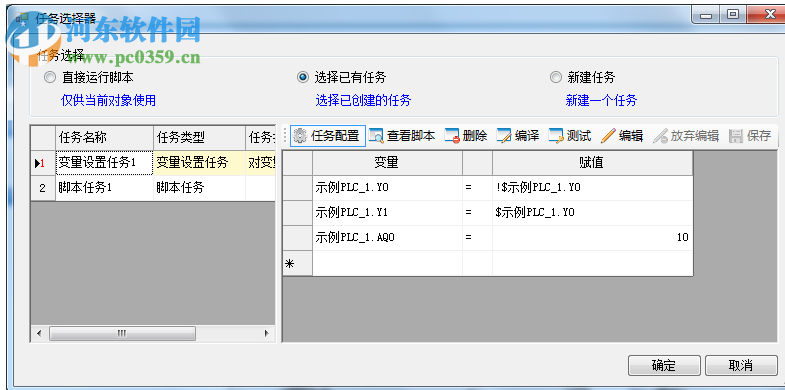This screenshot has height=390, width=785.
Task: Click the 变量 column header
Action: click(x=387, y=163)
